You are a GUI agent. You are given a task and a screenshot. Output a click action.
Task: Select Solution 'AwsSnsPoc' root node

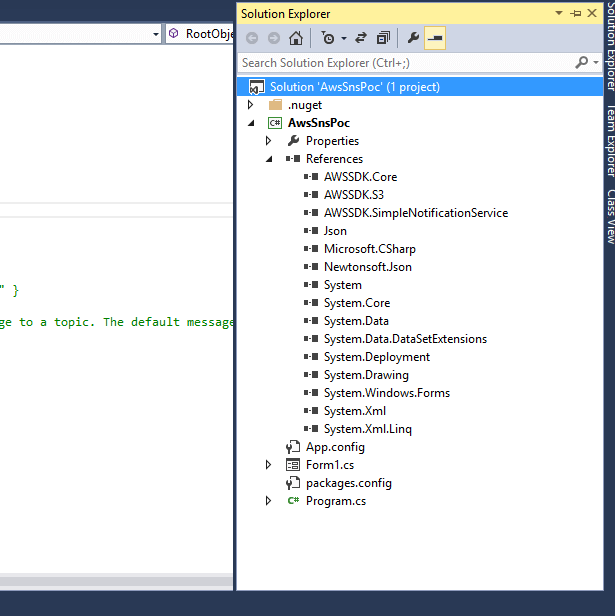(x=420, y=87)
